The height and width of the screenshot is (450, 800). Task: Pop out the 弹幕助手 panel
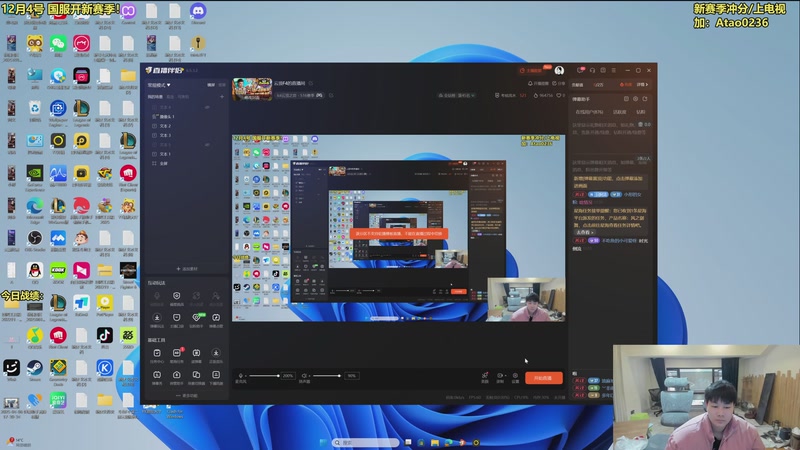(645, 98)
